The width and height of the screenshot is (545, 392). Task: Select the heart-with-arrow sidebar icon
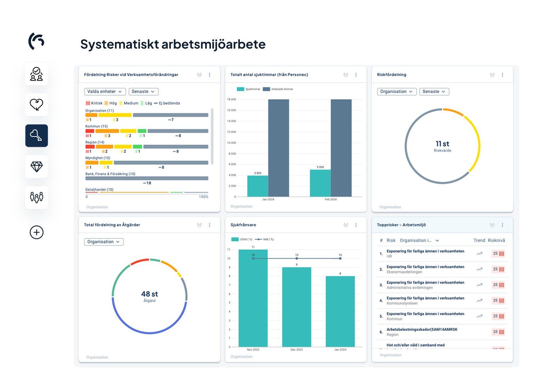36,105
